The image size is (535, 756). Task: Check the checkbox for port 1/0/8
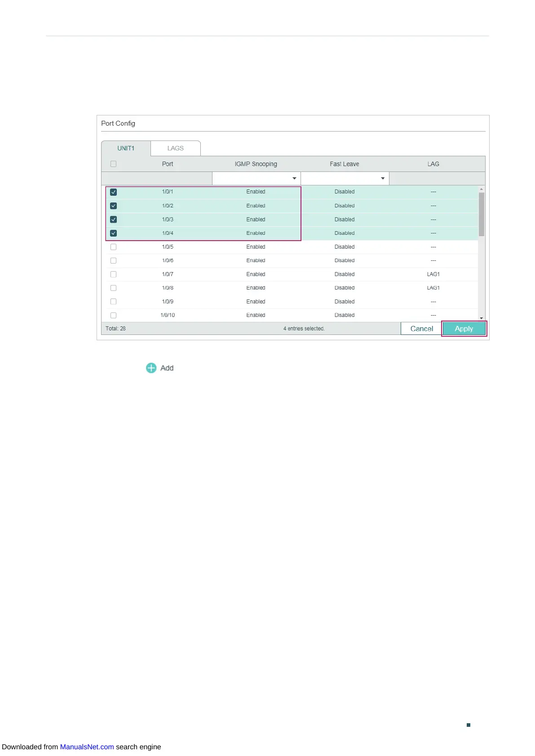tap(113, 288)
